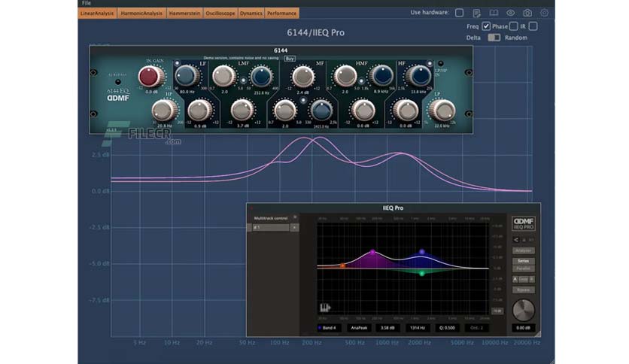Toggle the Delta/Random switch
Viewport: 629px width, 364px height.
pyautogui.click(x=494, y=38)
